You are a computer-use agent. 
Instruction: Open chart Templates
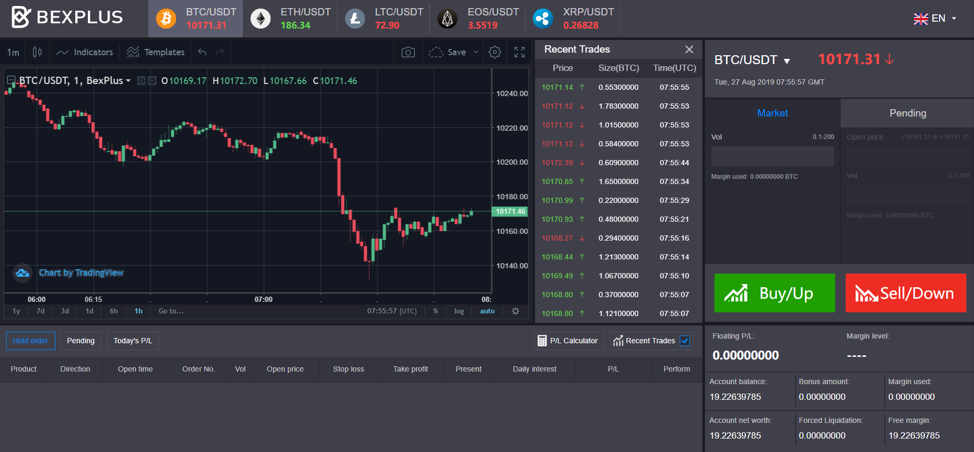coord(155,52)
